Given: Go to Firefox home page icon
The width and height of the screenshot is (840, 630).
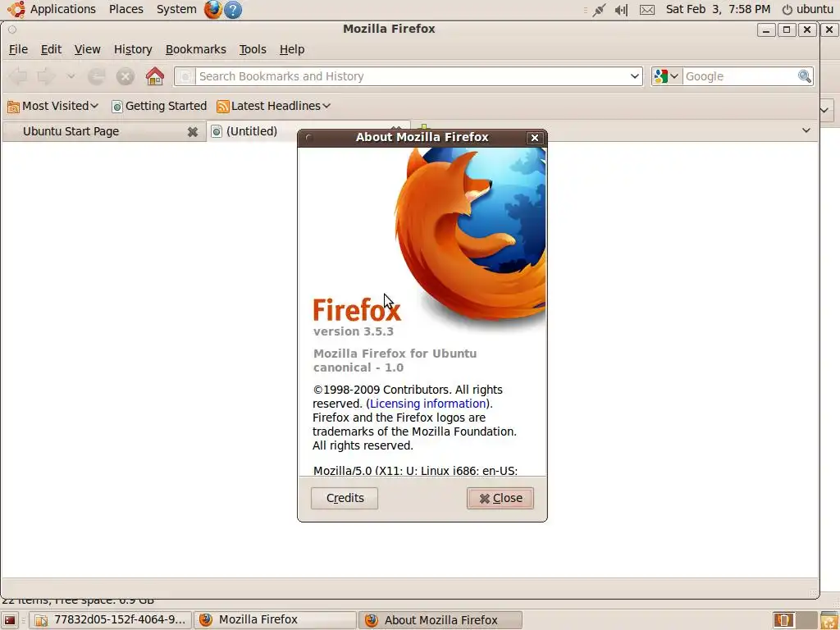Looking at the screenshot, I should click(x=155, y=76).
